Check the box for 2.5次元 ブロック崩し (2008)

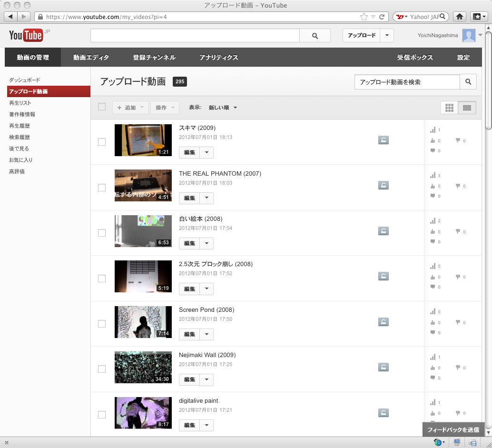(102, 279)
